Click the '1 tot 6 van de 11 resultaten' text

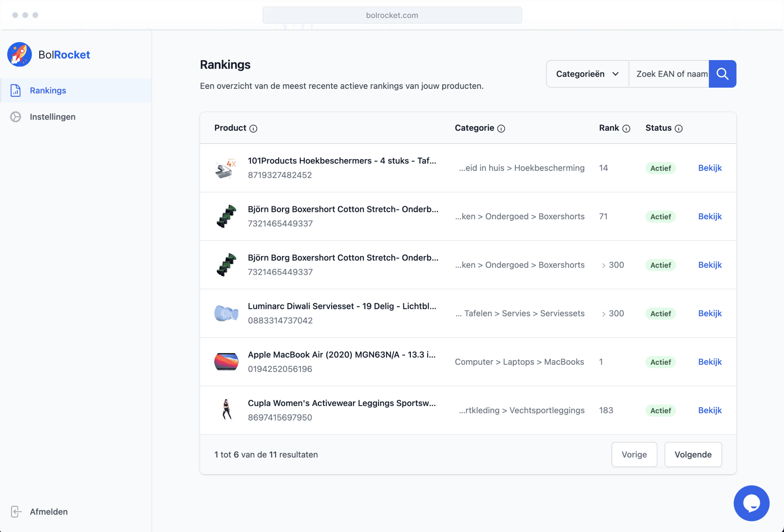click(x=266, y=455)
